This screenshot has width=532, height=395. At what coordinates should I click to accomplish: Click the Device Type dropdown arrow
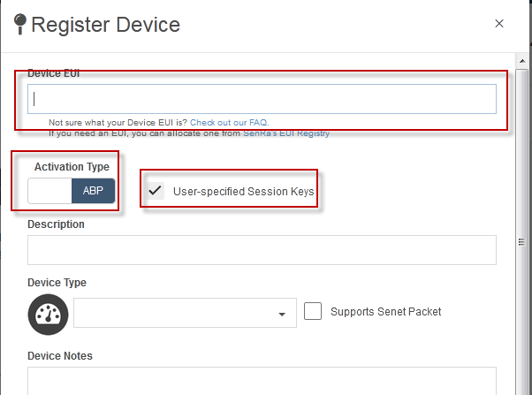click(x=282, y=315)
